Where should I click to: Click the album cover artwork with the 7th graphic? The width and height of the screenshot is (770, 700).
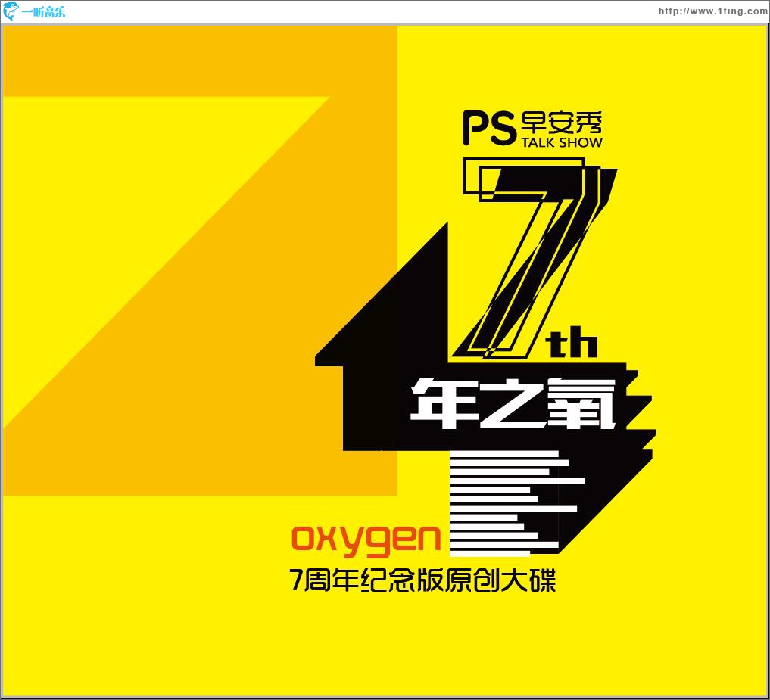(x=385, y=361)
